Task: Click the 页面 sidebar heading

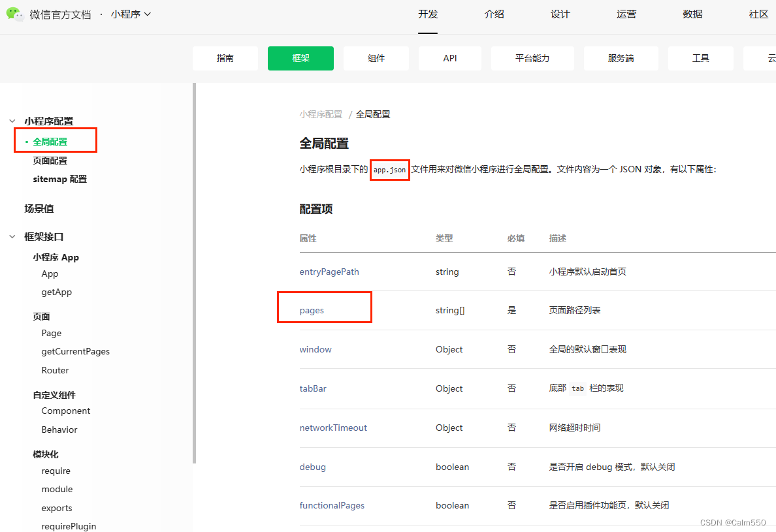Action: click(x=42, y=317)
